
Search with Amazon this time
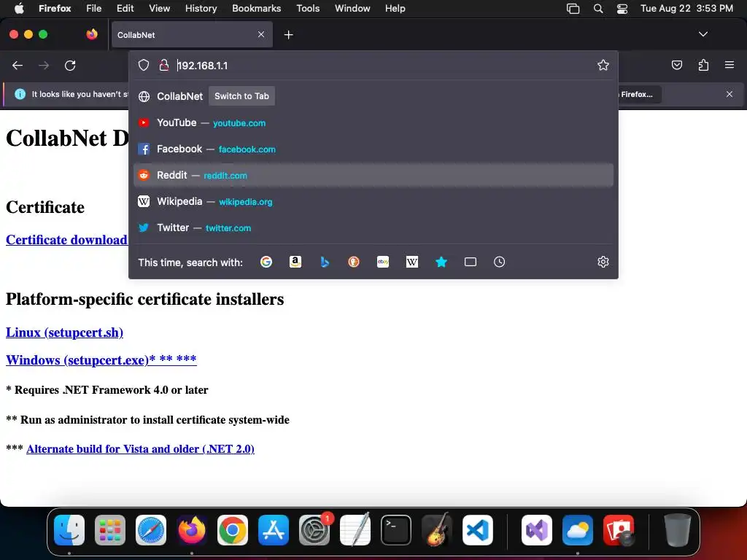click(x=295, y=262)
